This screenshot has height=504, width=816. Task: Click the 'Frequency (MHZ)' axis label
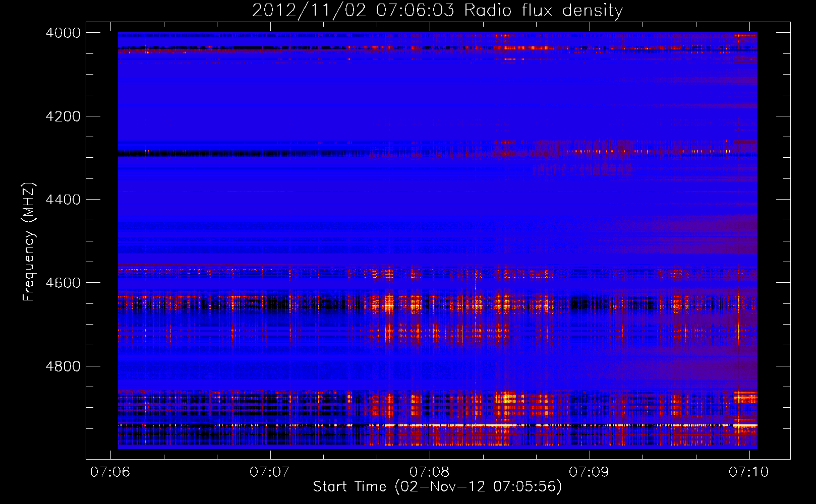29,241
